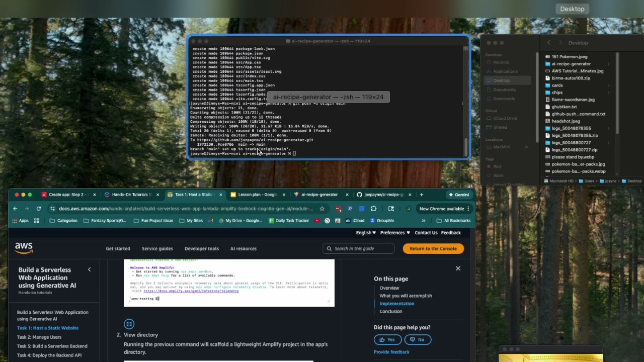Reload the current Chrome page
The height and width of the screenshot is (362, 644).
pos(39,209)
